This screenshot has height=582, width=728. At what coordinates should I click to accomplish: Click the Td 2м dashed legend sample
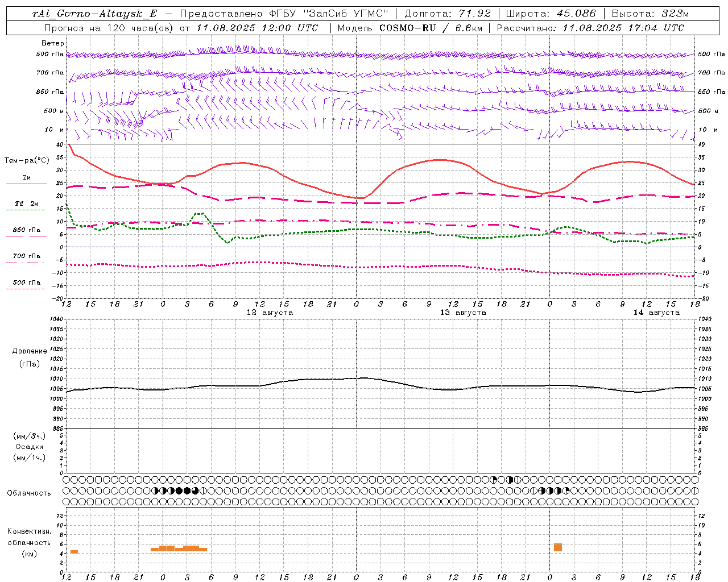point(25,210)
